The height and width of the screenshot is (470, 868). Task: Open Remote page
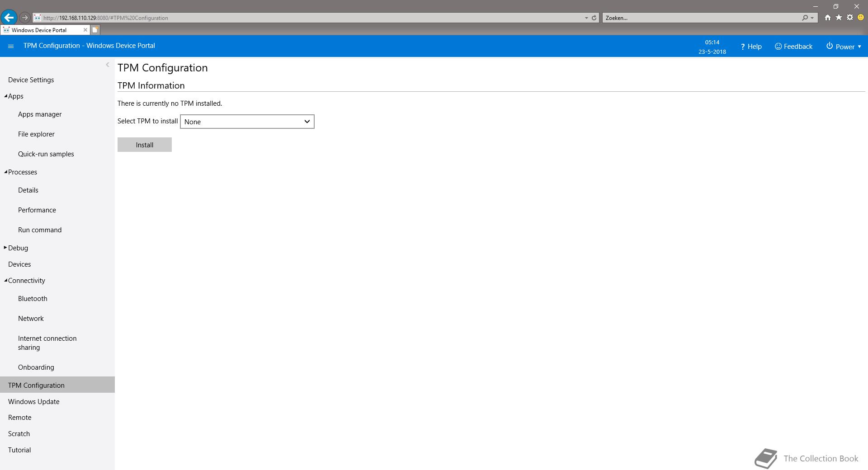tap(20, 418)
